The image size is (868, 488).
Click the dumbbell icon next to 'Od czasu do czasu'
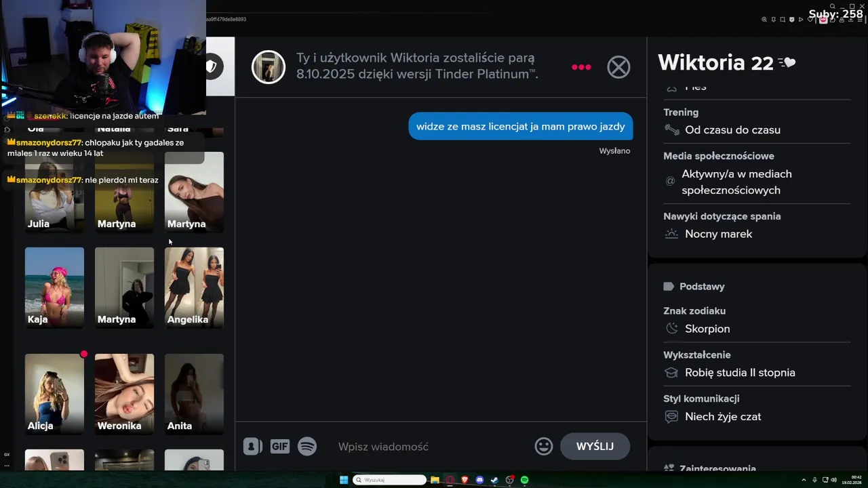point(671,129)
